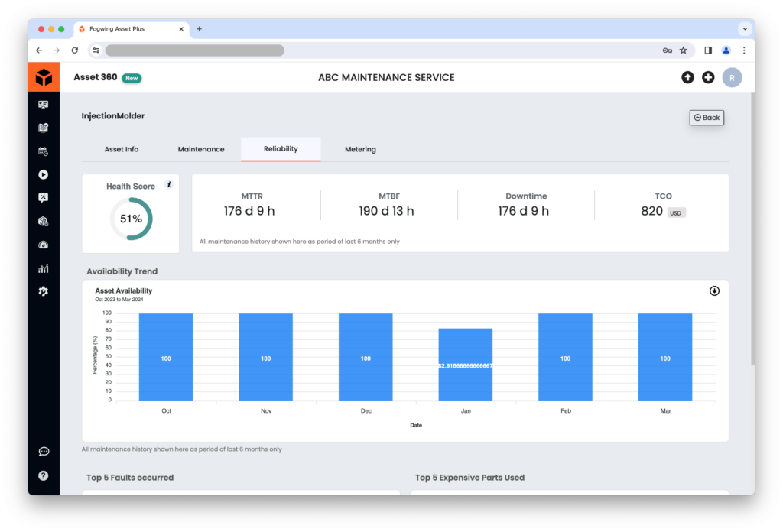Open the chat bubble icon in sidebar
Image resolution: width=783 pixels, height=532 pixels.
[44, 452]
